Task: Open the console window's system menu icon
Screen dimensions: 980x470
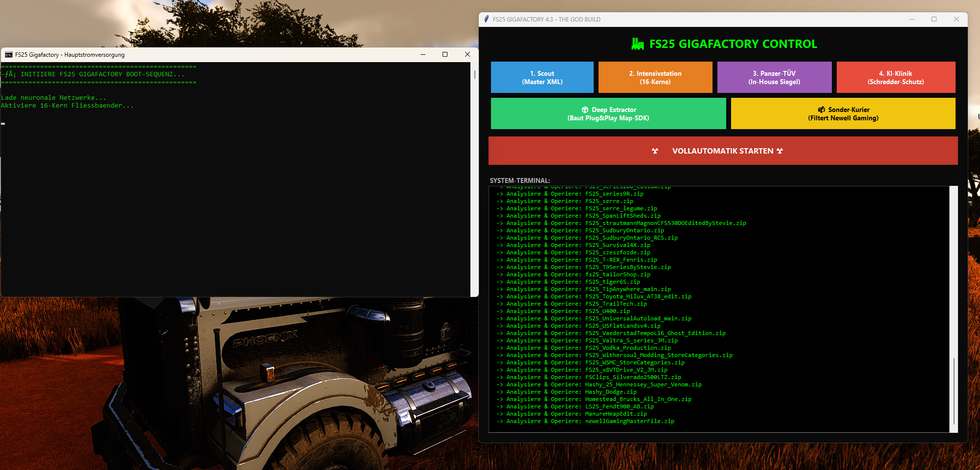Action: [x=9, y=55]
